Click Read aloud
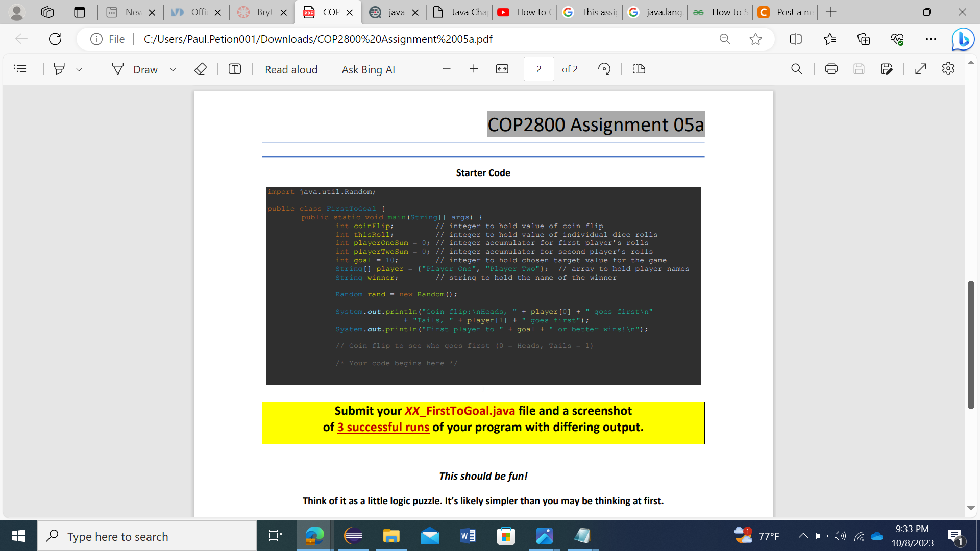The width and height of the screenshot is (980, 551). (291, 69)
